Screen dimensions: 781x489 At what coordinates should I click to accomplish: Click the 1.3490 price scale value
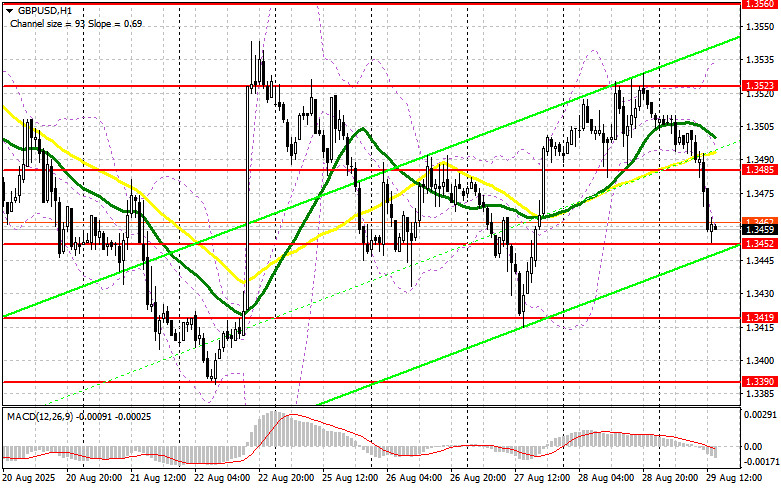761,160
